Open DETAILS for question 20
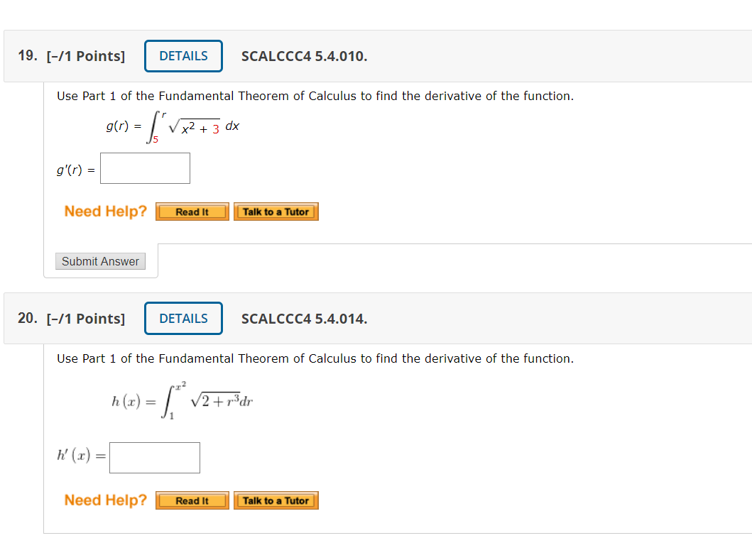This screenshot has height=560, width=752. 182,318
